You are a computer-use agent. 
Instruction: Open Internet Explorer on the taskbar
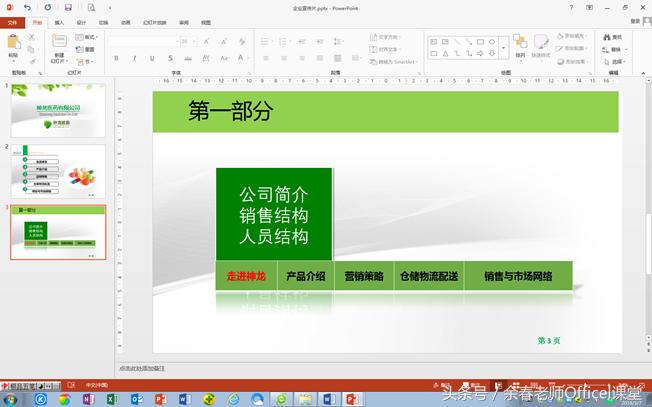pyautogui.click(x=233, y=400)
